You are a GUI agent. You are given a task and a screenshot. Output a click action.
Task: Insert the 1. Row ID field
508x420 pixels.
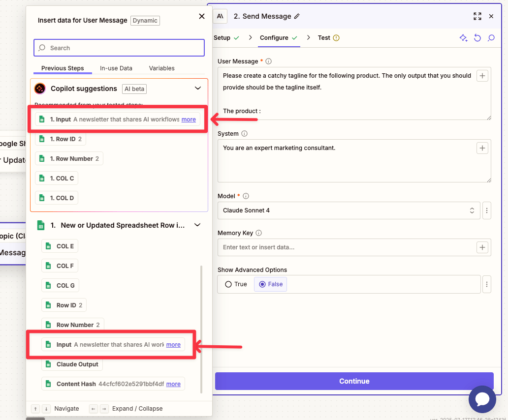[61, 139]
